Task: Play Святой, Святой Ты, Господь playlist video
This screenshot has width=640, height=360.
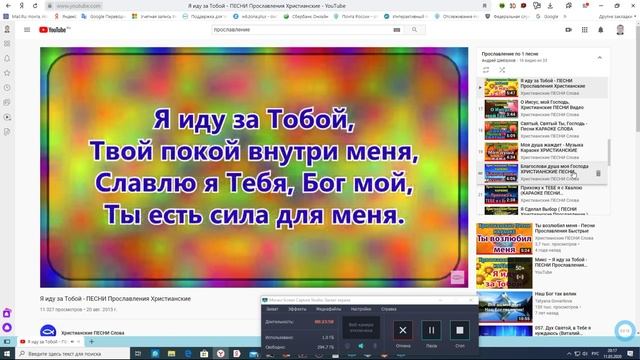Action: 542,130
